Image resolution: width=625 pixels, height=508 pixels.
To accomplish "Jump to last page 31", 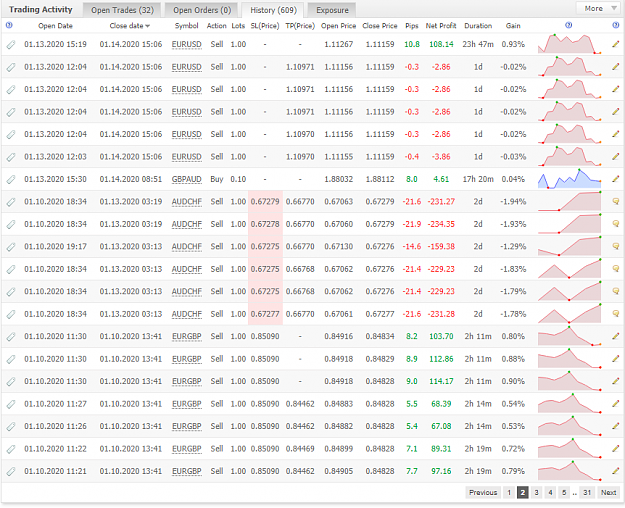I will [587, 492].
